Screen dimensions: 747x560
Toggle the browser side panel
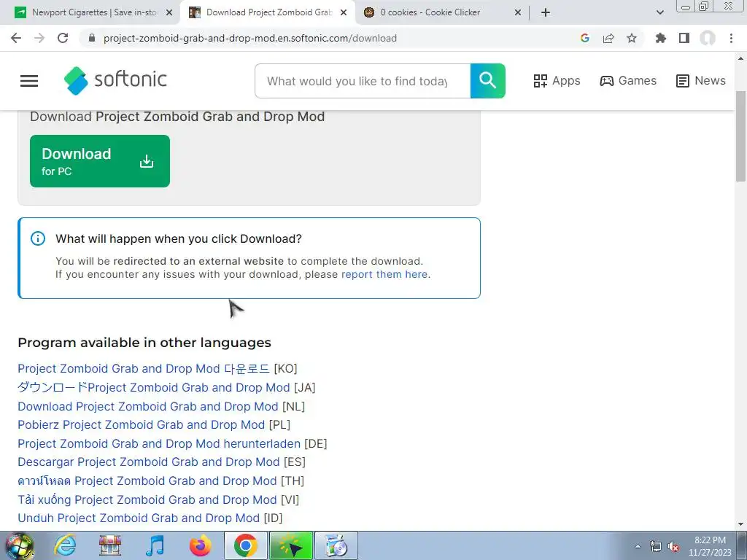[x=684, y=38]
